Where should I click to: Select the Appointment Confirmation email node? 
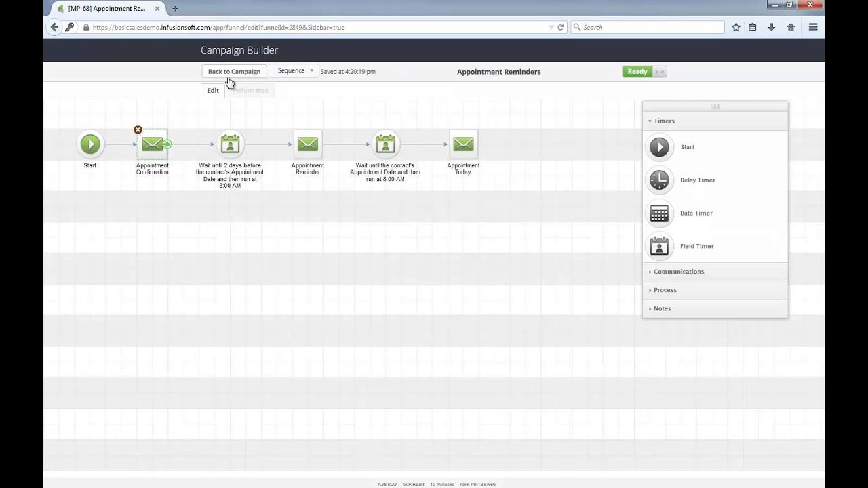(152, 144)
